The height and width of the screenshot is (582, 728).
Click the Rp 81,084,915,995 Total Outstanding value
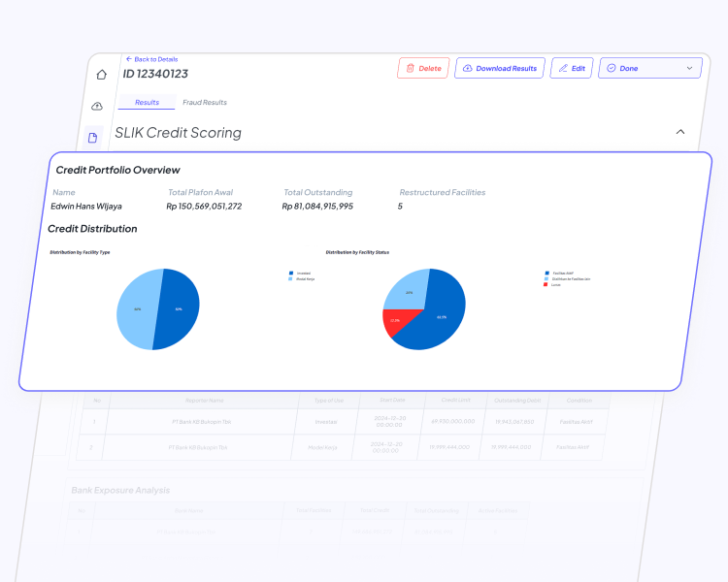click(x=317, y=207)
